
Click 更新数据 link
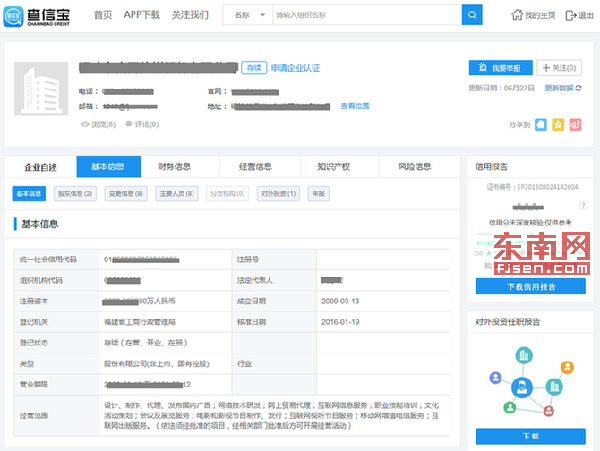(x=559, y=88)
